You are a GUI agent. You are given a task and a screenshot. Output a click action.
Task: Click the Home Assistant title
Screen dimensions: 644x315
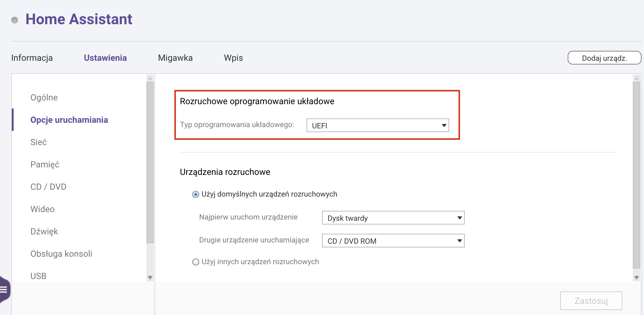click(79, 19)
